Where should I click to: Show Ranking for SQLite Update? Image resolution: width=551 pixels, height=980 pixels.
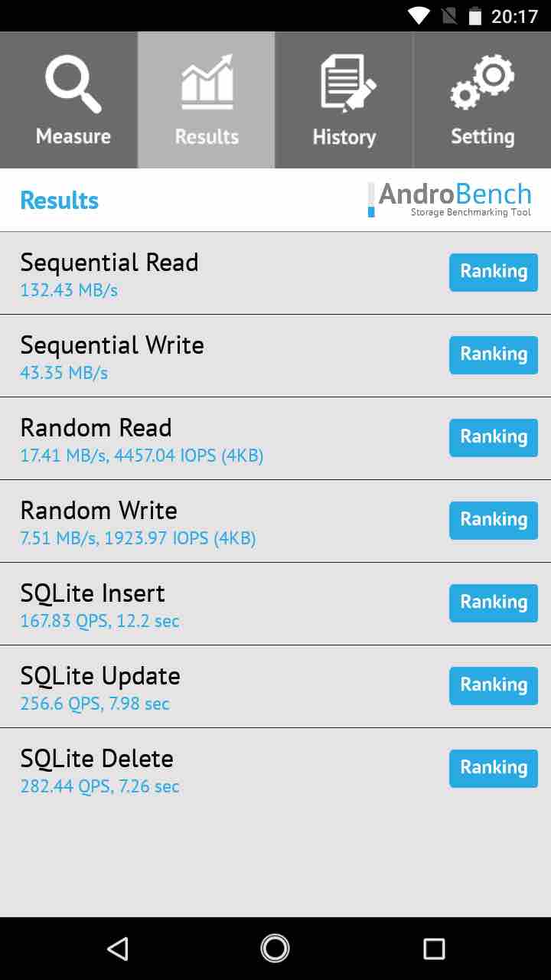coord(493,686)
